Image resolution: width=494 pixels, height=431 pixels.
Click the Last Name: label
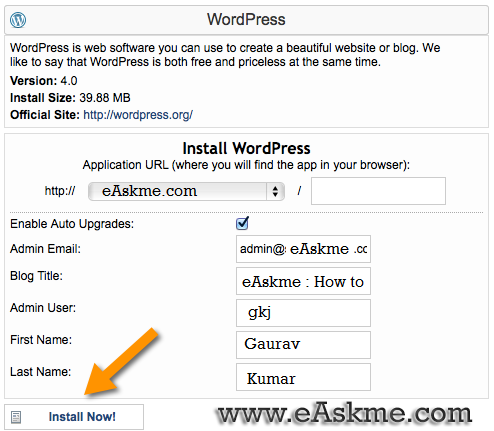(41, 372)
